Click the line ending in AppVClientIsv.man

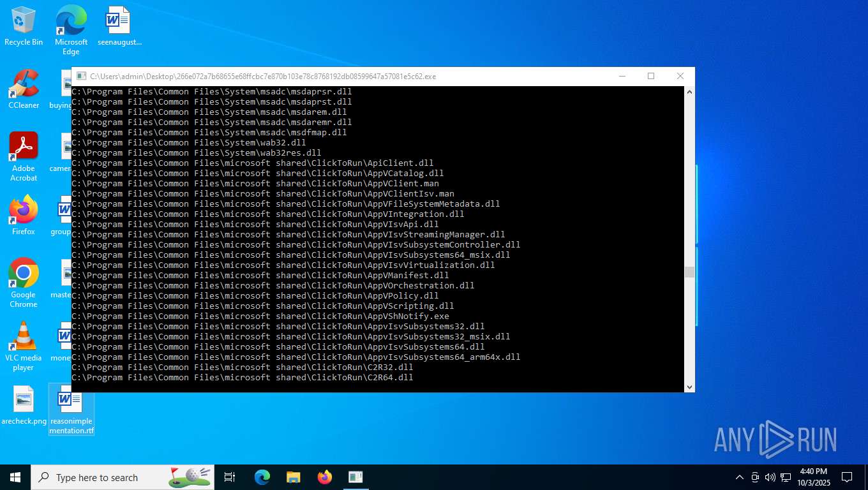[x=263, y=193]
